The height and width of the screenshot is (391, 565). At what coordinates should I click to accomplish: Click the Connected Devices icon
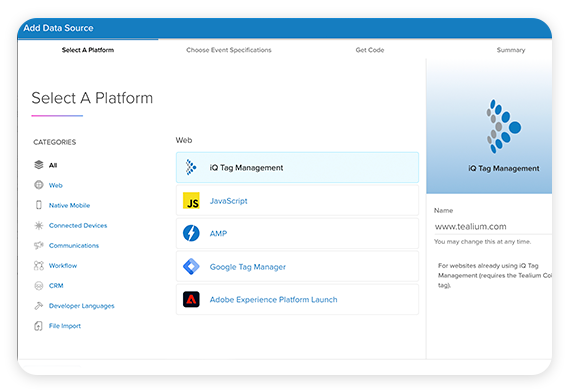[39, 225]
